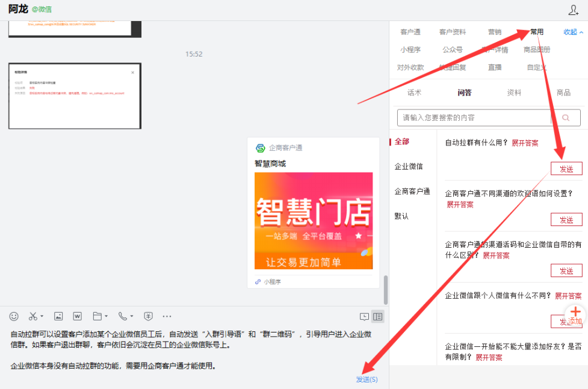Select the 默认 category
The height and width of the screenshot is (389, 588).
tap(401, 216)
